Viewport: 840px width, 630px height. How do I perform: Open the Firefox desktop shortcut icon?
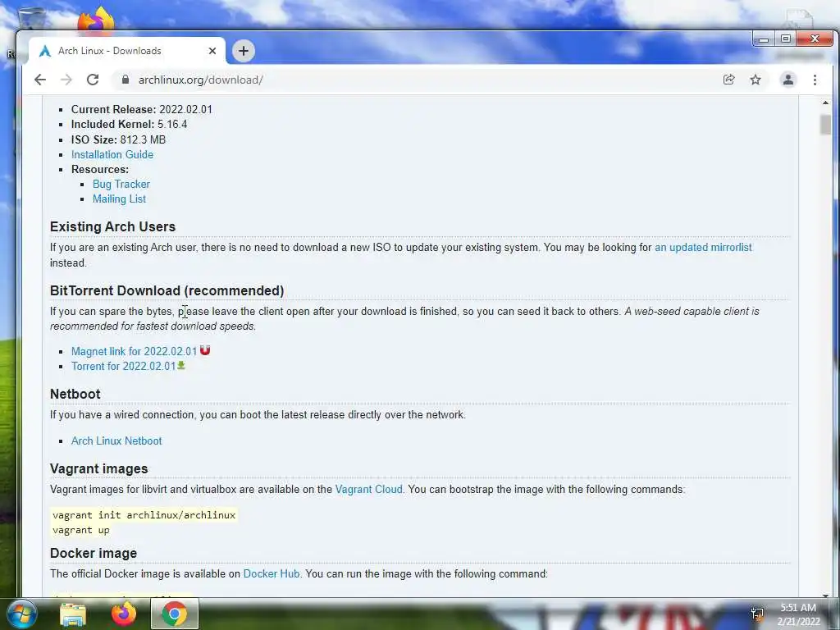click(96, 20)
